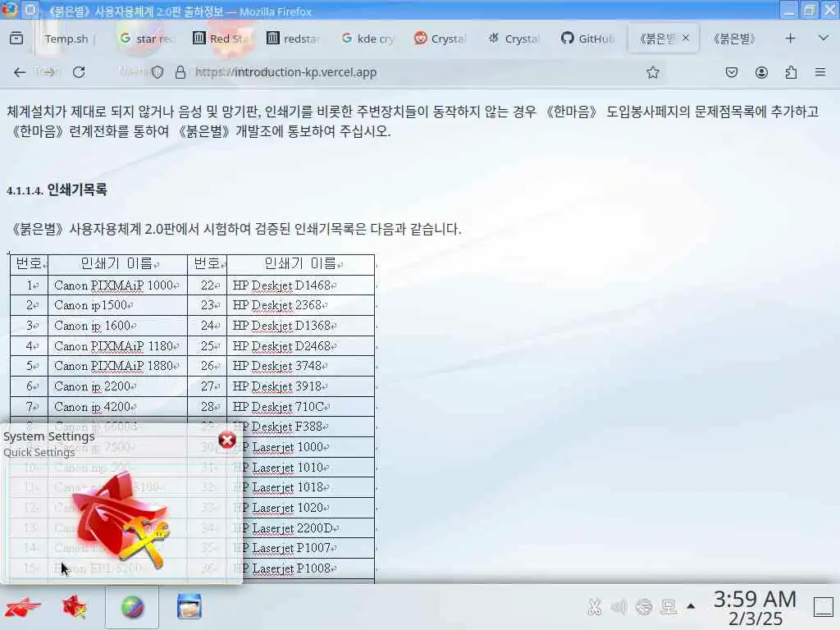Select the HP Deskjet D1468 cell
The image size is (840, 630).
click(300, 285)
